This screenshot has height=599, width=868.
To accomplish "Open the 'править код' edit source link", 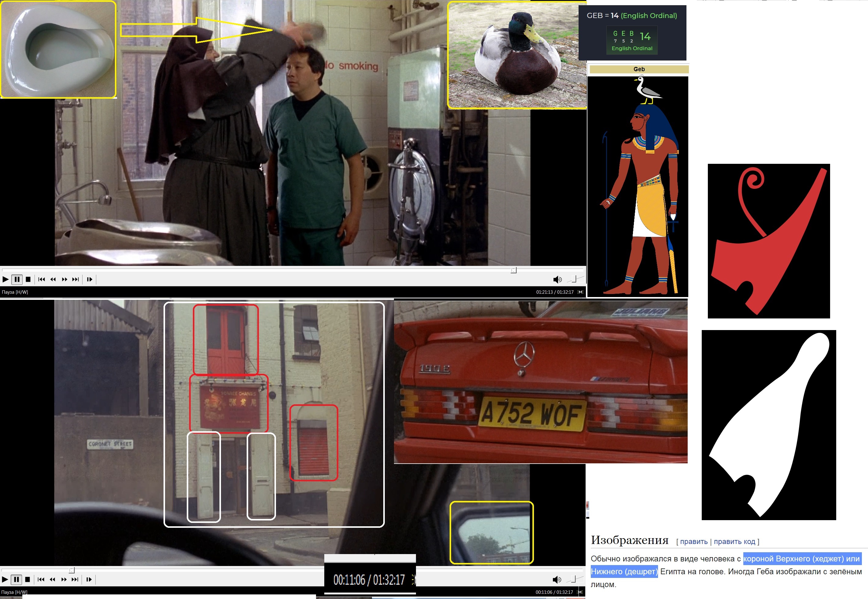I will (734, 542).
